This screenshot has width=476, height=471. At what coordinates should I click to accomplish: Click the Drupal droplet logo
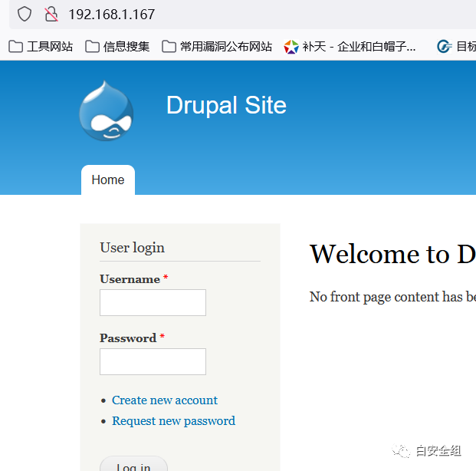coord(106,112)
